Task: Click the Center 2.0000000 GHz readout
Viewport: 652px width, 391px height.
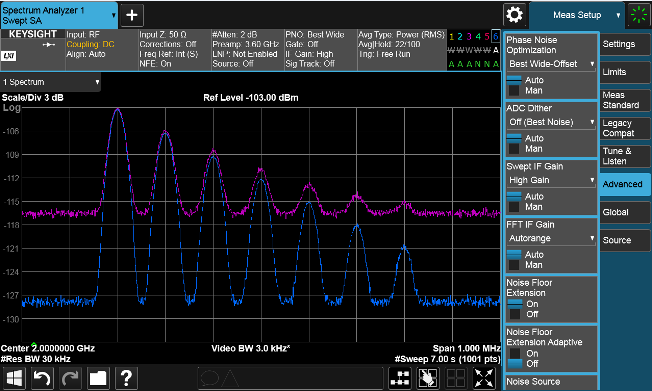Action: (x=48, y=349)
